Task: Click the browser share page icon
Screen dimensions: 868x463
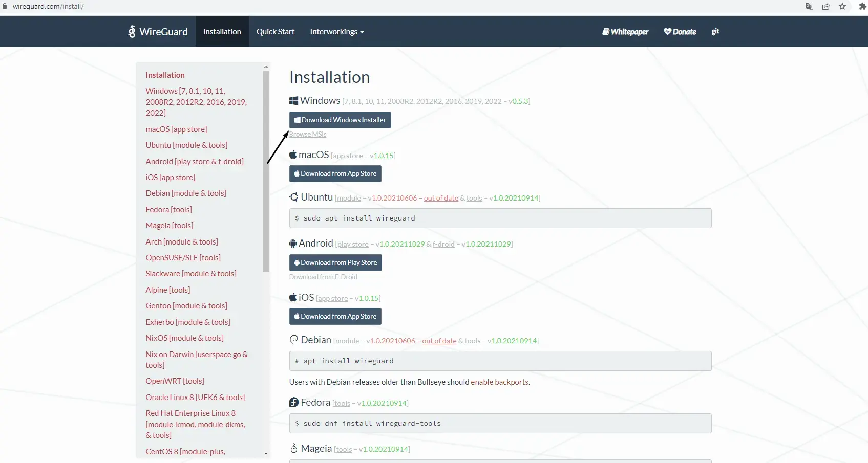Action: (x=826, y=6)
